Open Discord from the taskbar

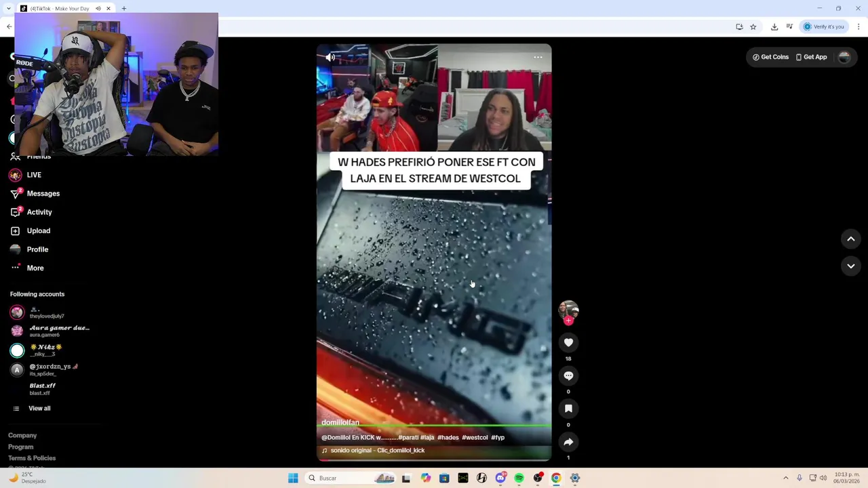(x=500, y=478)
